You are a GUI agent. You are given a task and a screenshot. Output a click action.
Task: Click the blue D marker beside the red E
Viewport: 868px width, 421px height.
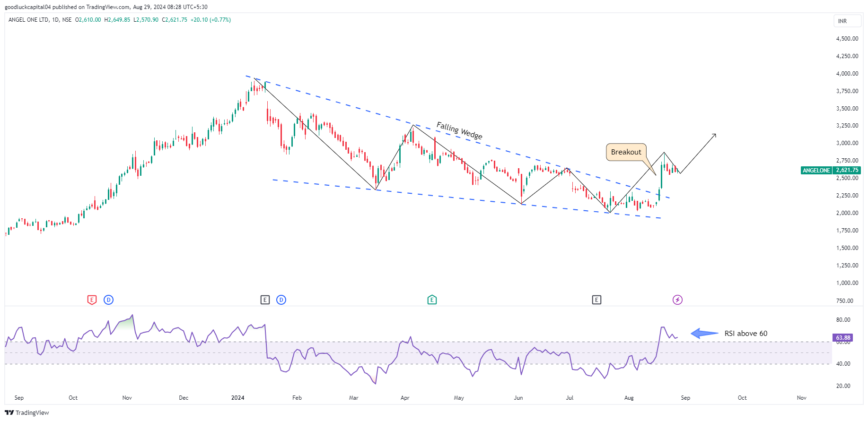[108, 300]
